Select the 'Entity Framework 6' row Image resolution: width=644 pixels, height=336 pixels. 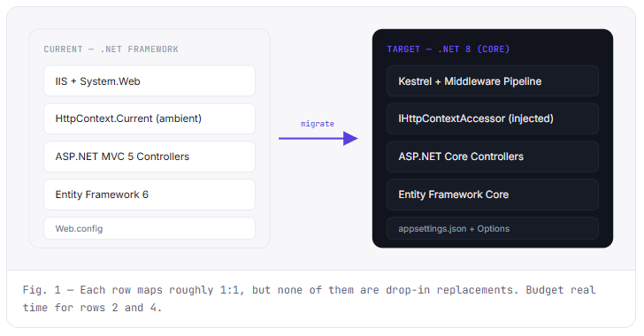pos(149,195)
